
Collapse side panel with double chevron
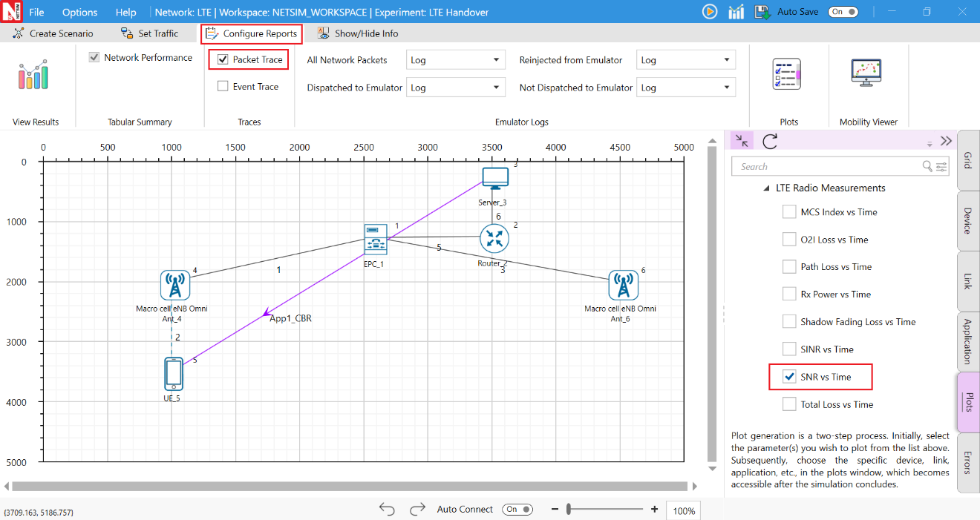click(x=946, y=140)
